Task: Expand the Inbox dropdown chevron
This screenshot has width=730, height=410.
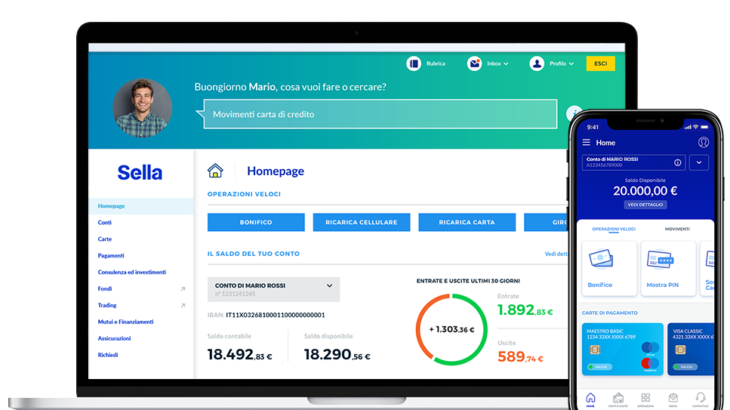Action: (x=506, y=64)
